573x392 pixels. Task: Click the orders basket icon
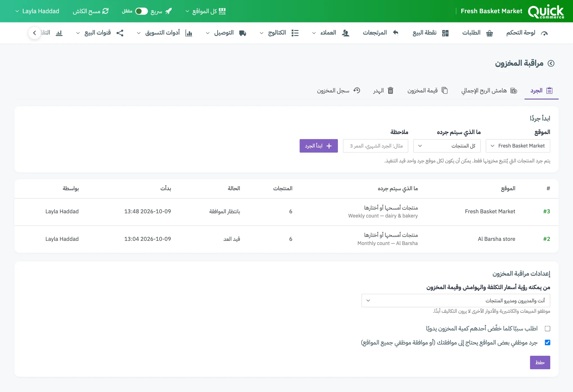tap(490, 33)
